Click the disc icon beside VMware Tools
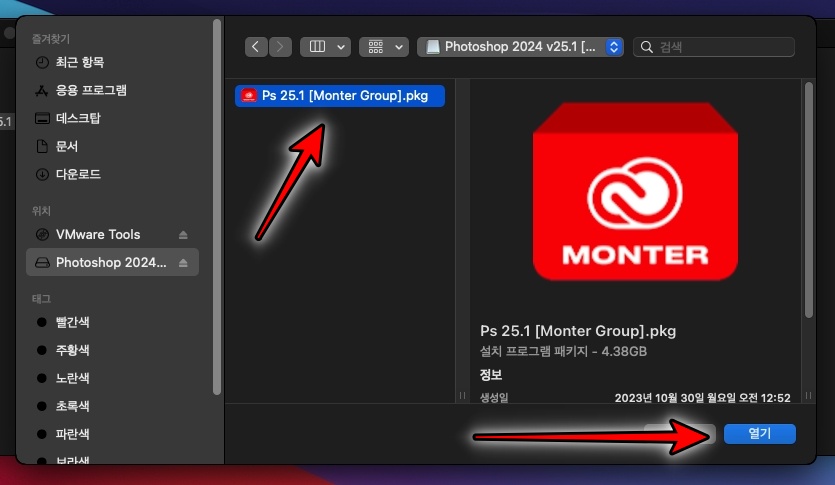The width and height of the screenshot is (835, 485). pos(42,234)
